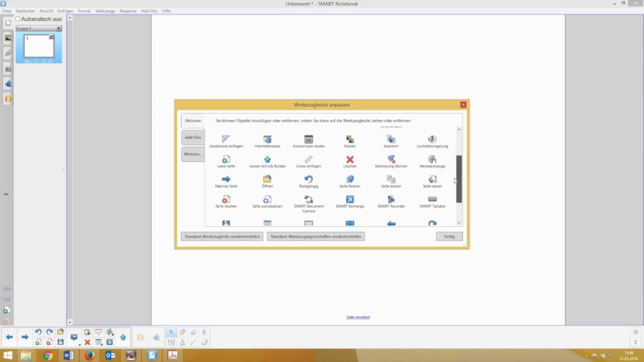The image size is (644, 362).
Task: Open the Gallery picture sidebar tab
Action: click(x=8, y=38)
